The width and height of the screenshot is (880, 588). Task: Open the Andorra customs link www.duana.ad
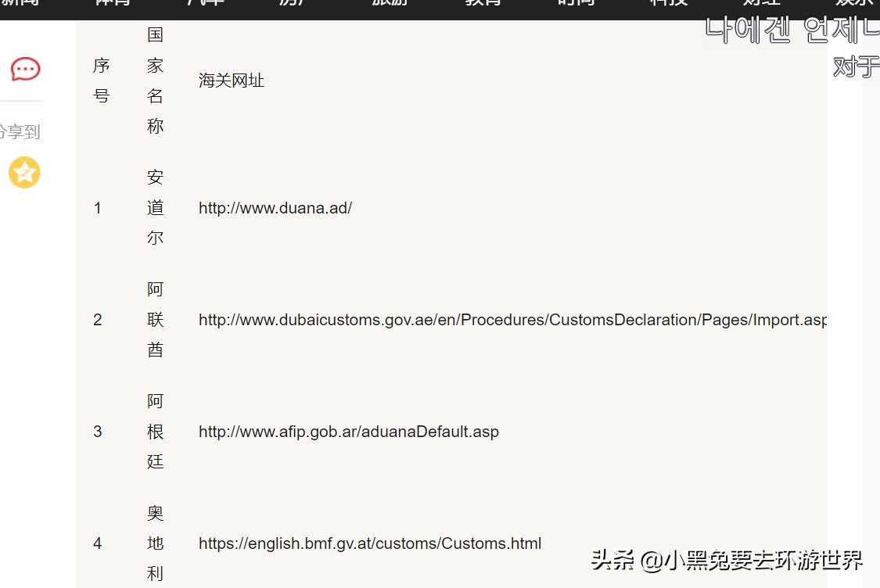(x=275, y=208)
